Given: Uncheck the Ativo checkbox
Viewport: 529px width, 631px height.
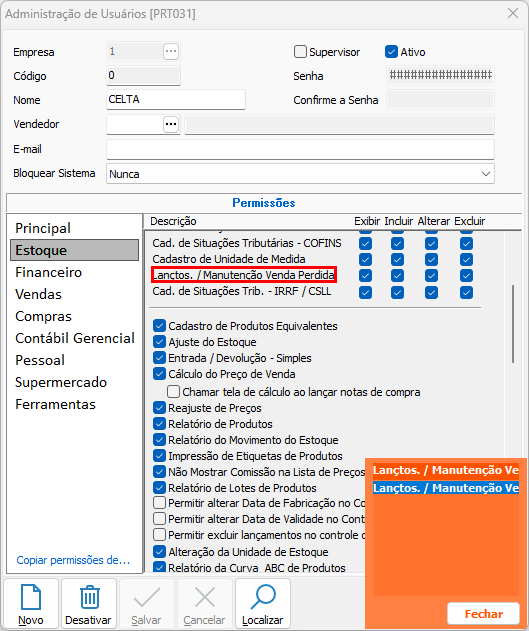Looking at the screenshot, I should click(391, 52).
